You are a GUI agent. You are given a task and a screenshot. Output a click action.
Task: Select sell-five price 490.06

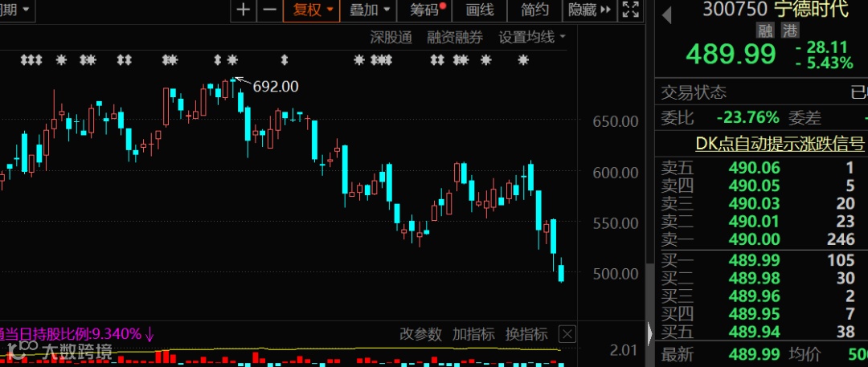coord(755,169)
